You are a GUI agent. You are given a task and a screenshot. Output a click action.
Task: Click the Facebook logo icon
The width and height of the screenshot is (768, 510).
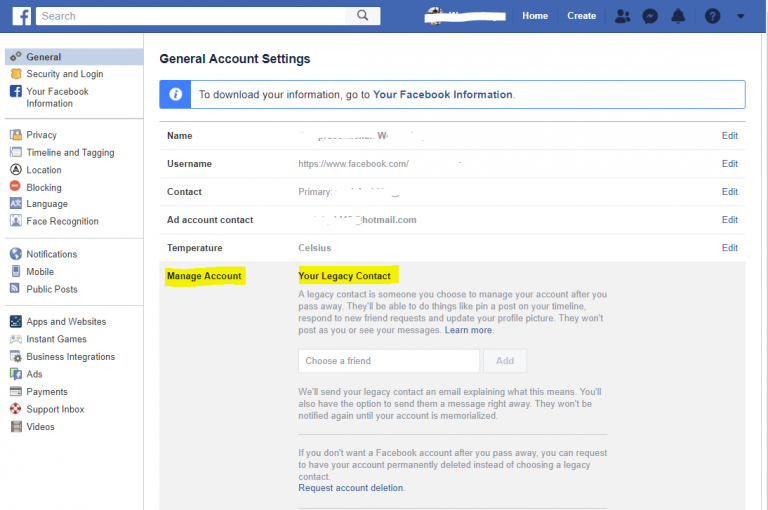22,16
